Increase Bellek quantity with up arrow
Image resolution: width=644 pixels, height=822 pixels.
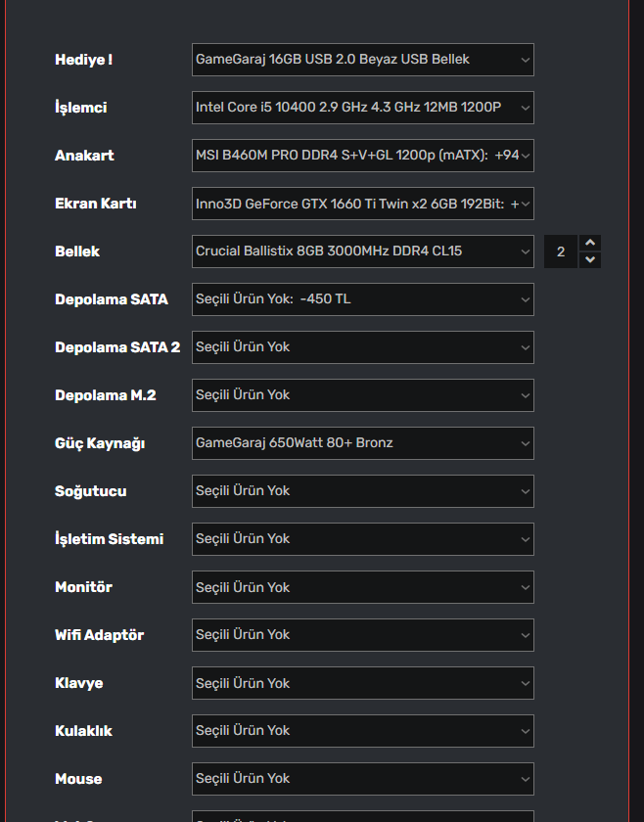click(589, 243)
